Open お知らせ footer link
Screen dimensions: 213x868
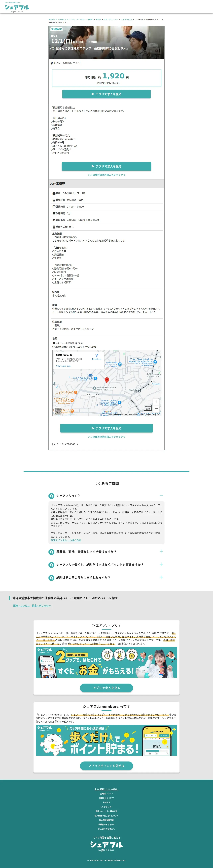106,802
